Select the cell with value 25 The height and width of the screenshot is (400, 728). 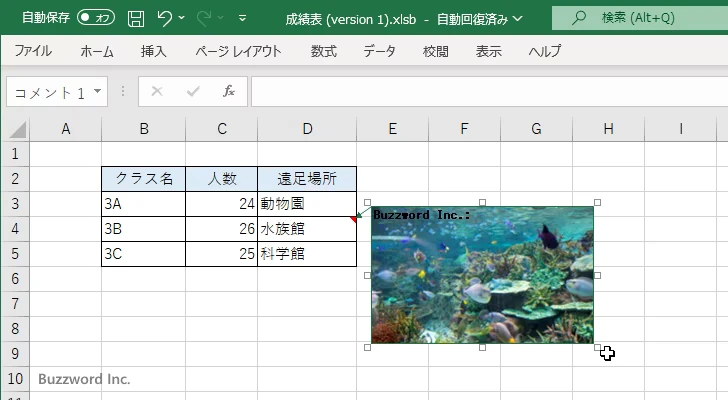click(x=221, y=254)
